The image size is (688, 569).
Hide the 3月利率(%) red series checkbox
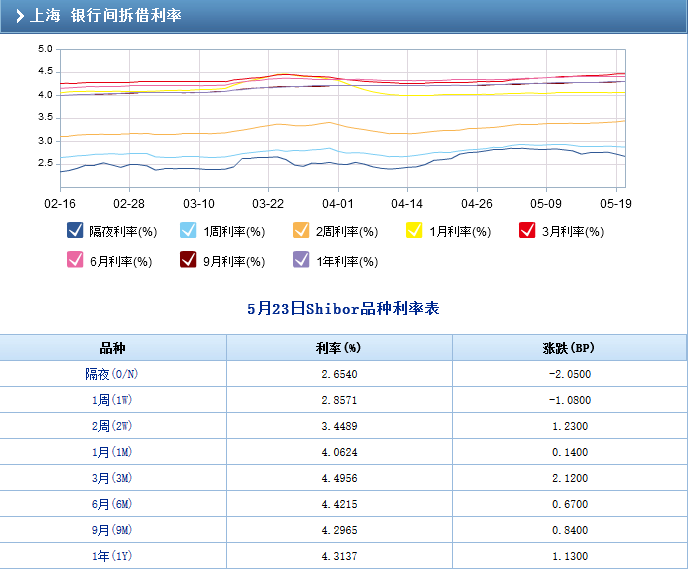click(527, 230)
